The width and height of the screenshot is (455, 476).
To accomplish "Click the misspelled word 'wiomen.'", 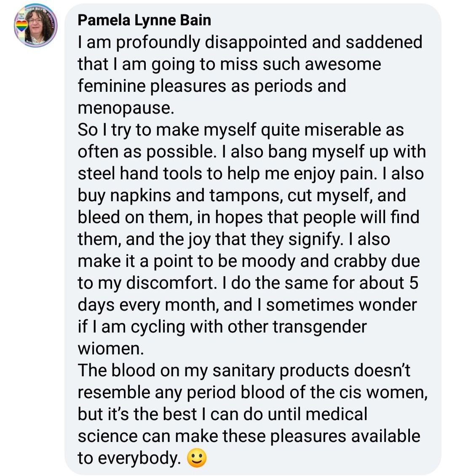I will [111, 348].
